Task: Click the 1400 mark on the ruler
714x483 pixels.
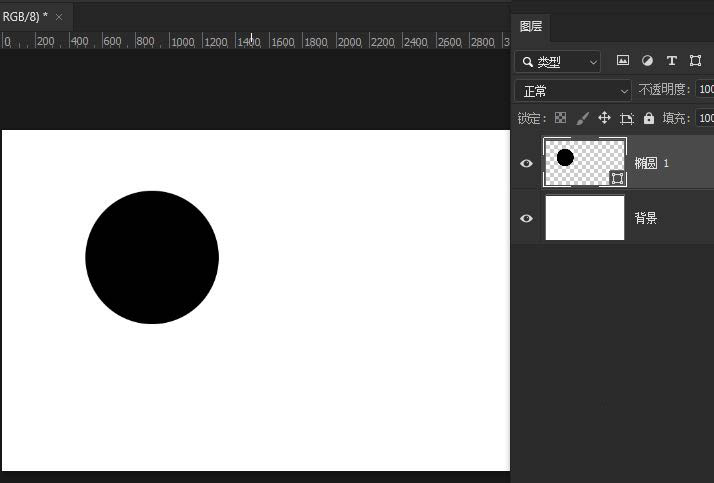Action: (249, 42)
